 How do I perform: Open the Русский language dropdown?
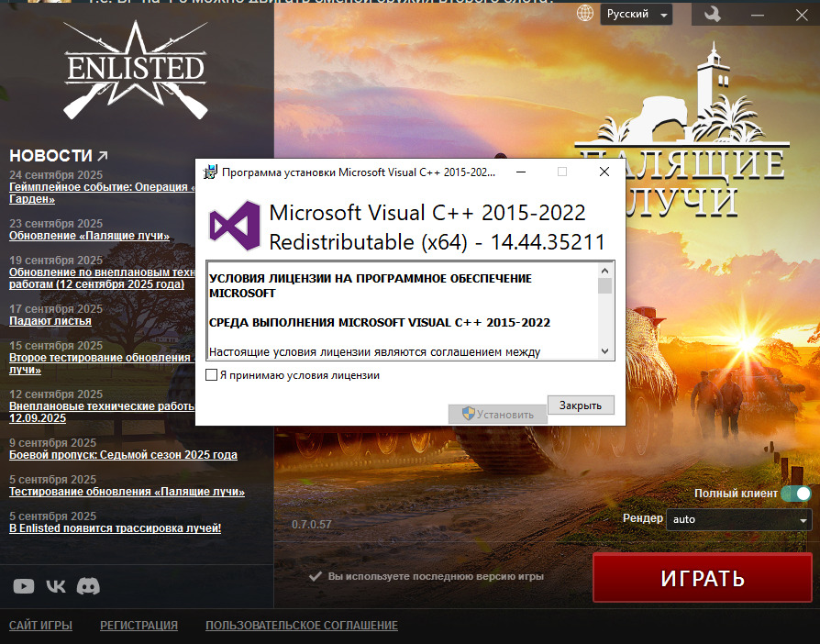637,15
